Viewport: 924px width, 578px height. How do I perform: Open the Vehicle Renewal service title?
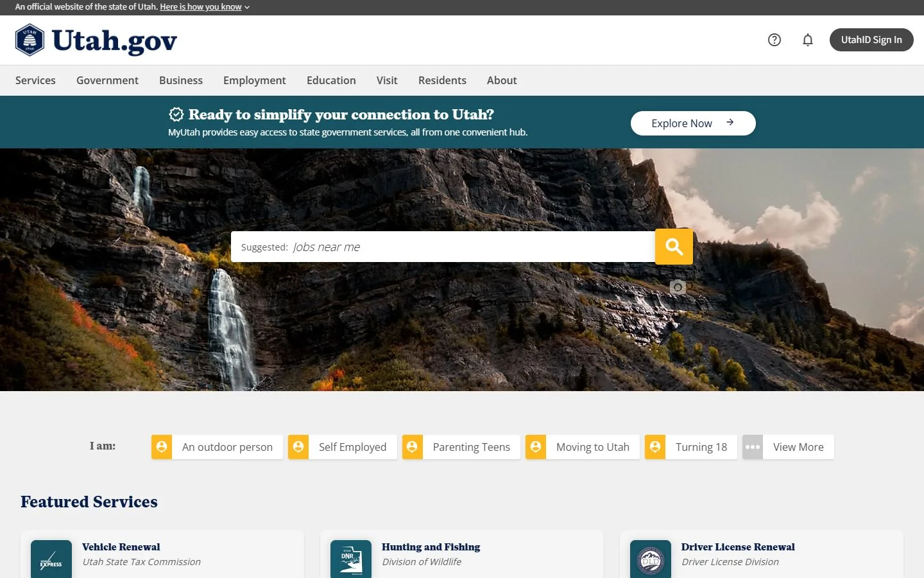(x=121, y=547)
